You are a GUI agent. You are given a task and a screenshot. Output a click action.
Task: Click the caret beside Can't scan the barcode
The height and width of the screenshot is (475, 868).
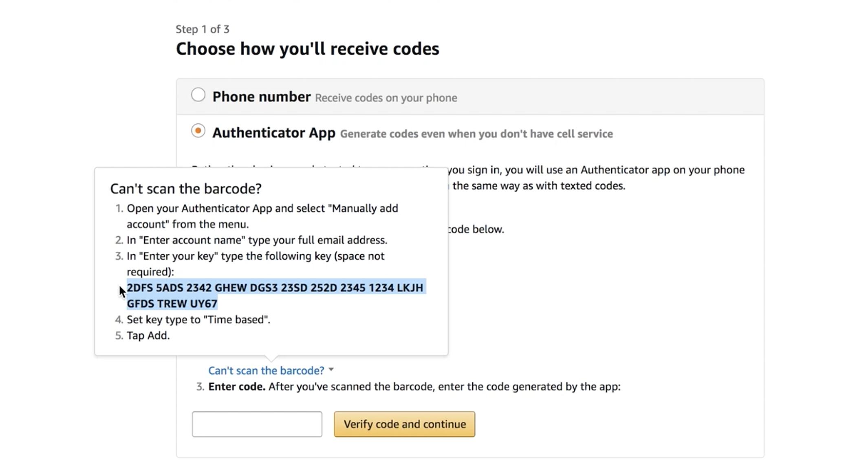click(x=332, y=369)
